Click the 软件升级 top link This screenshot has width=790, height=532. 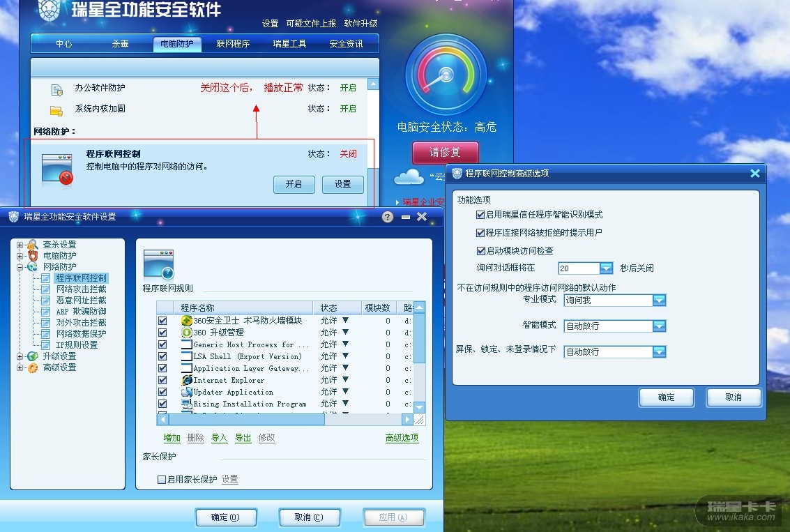tap(360, 24)
